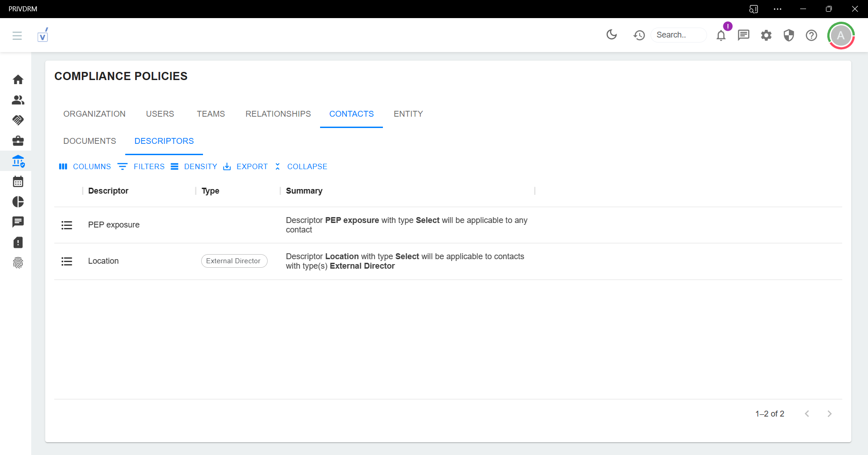Open the COLUMNS selector
This screenshot has width=868, height=455.
coord(85,166)
